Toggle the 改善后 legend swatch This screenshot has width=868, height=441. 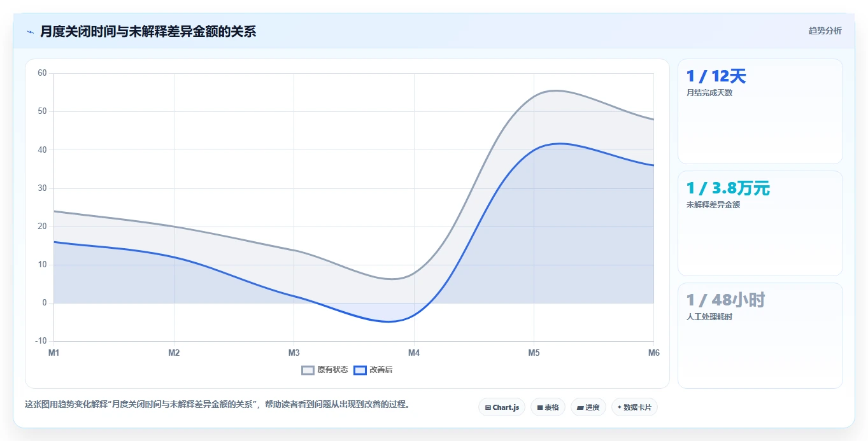click(x=360, y=370)
